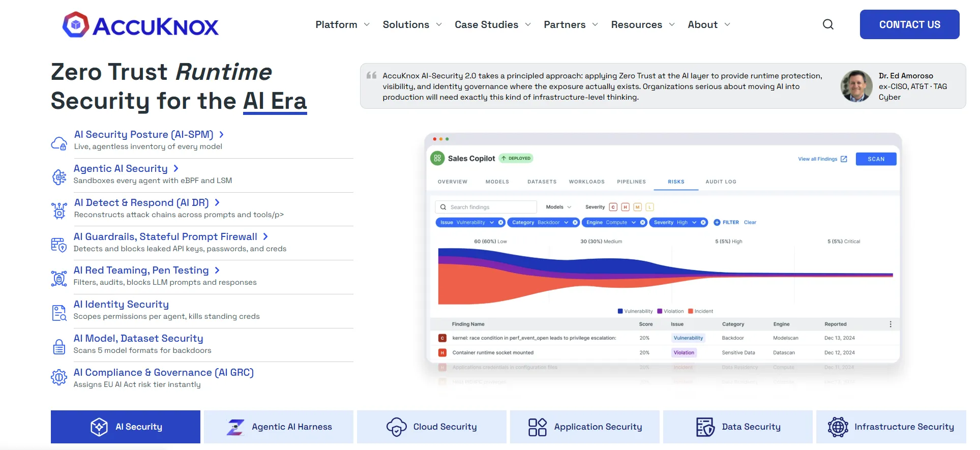
Task: Toggle the Incident legend entry on chart
Action: (701, 311)
